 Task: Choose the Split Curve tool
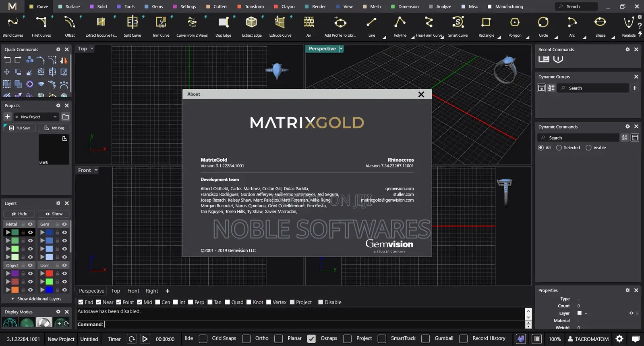pyautogui.click(x=132, y=27)
